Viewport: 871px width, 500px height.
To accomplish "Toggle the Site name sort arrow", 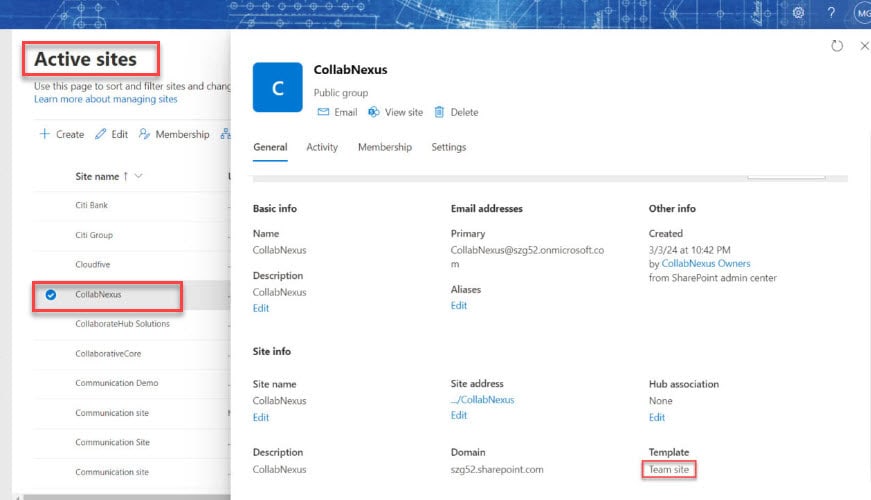I will point(126,176).
